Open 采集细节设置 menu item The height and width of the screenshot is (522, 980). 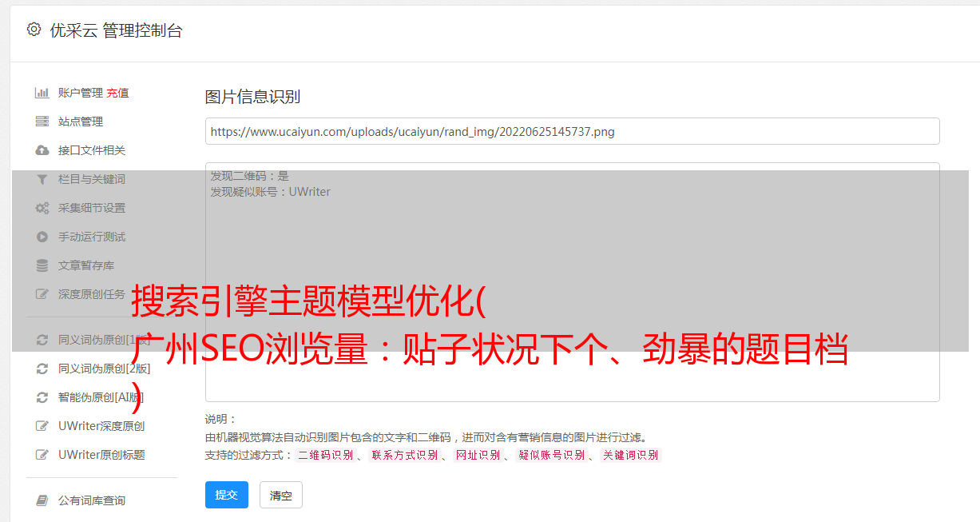pyautogui.click(x=92, y=208)
